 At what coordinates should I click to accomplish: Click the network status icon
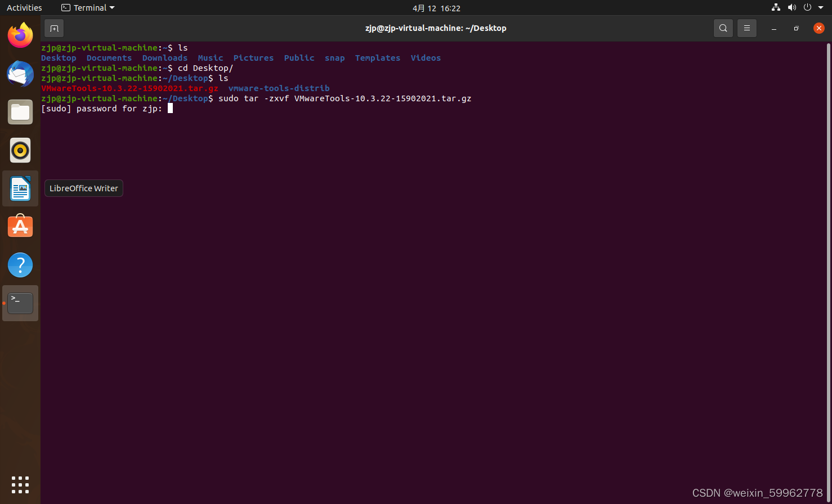coord(776,8)
